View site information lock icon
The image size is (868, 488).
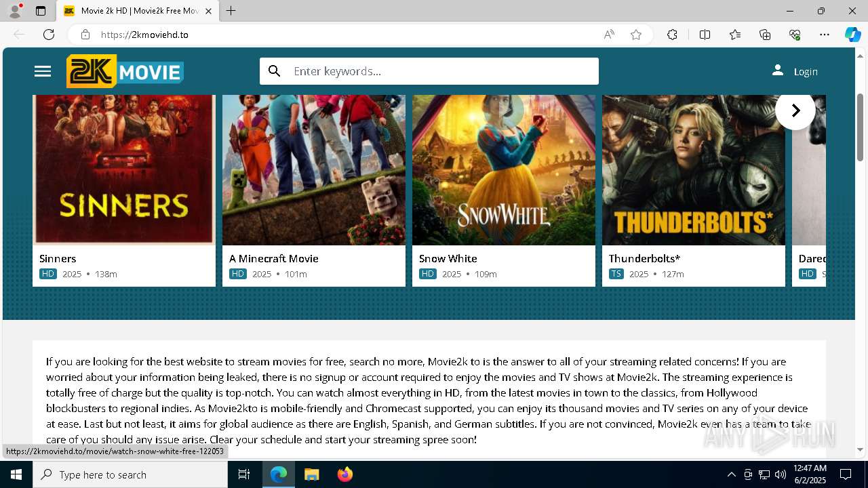[x=85, y=35]
